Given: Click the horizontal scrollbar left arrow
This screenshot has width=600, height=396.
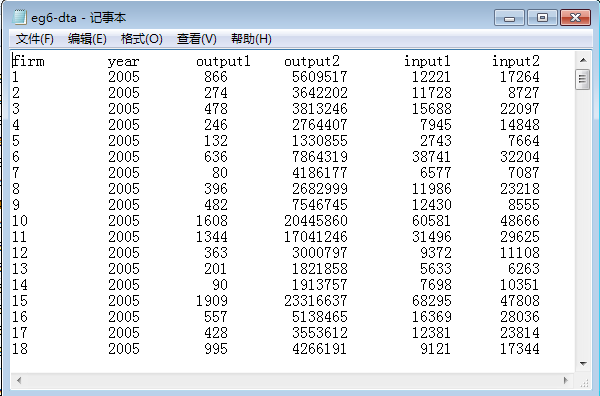Looking at the screenshot, I should 19,380.
